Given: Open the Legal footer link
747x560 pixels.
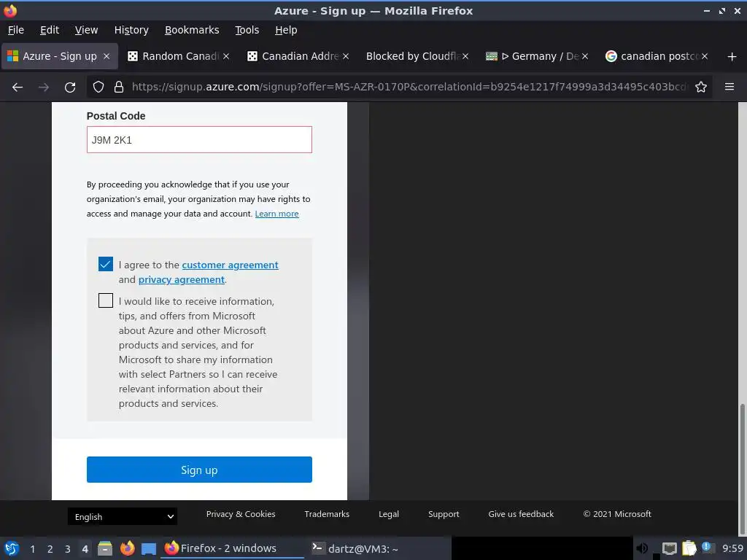Looking at the screenshot, I should point(389,514).
